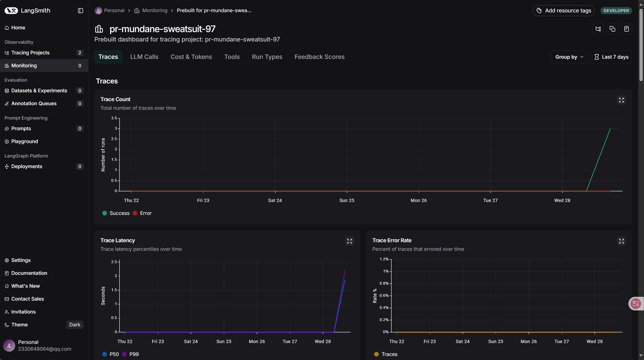Expand the Trace Count chart fullscreen
This screenshot has height=360, width=644.
(621, 100)
